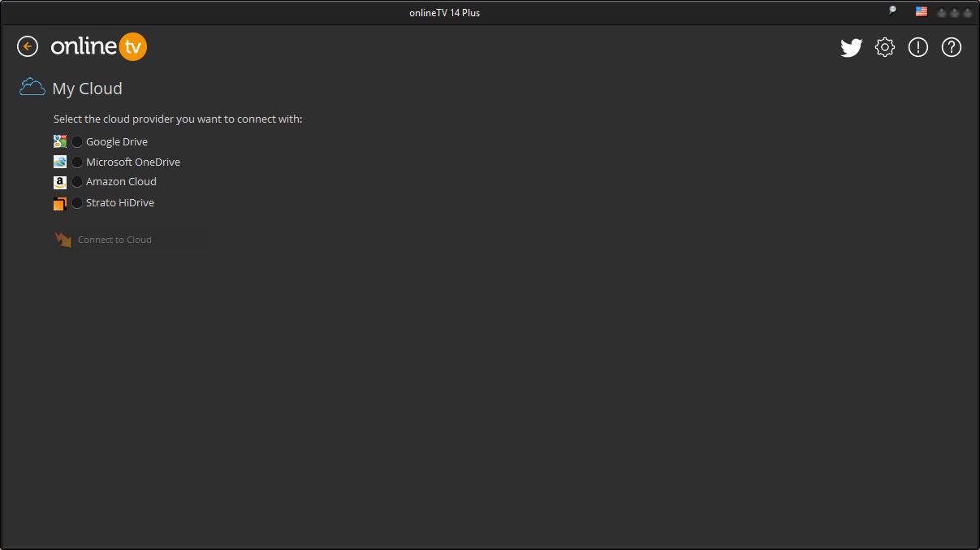
Task: Click the Microsoft OneDrive logo icon
Action: click(x=60, y=162)
